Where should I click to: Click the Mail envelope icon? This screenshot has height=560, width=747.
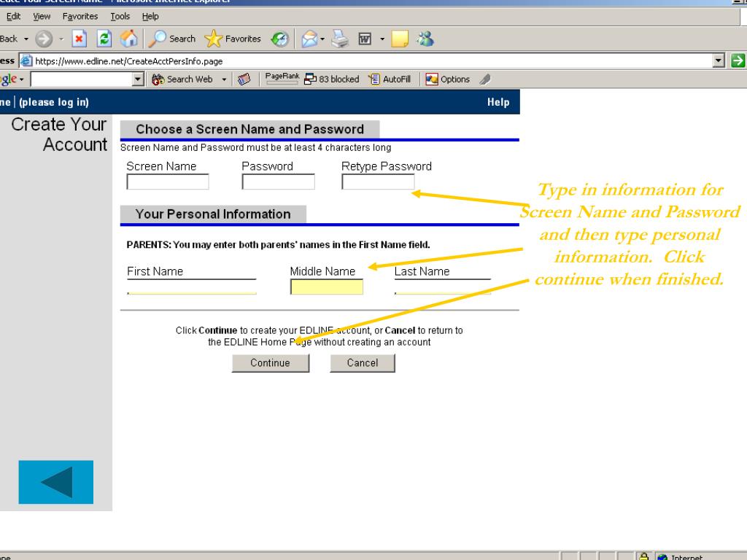tap(309, 39)
